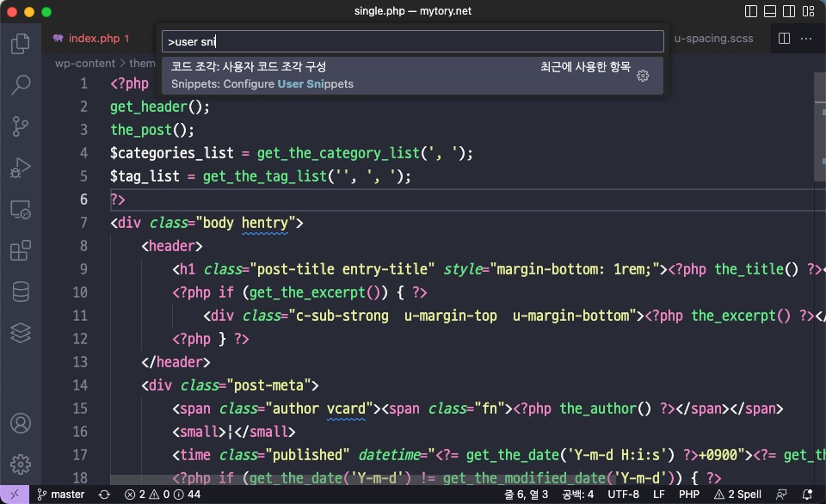Viewport: 826px width, 504px height.
Task: Focus the command palette input field
Action: point(412,41)
